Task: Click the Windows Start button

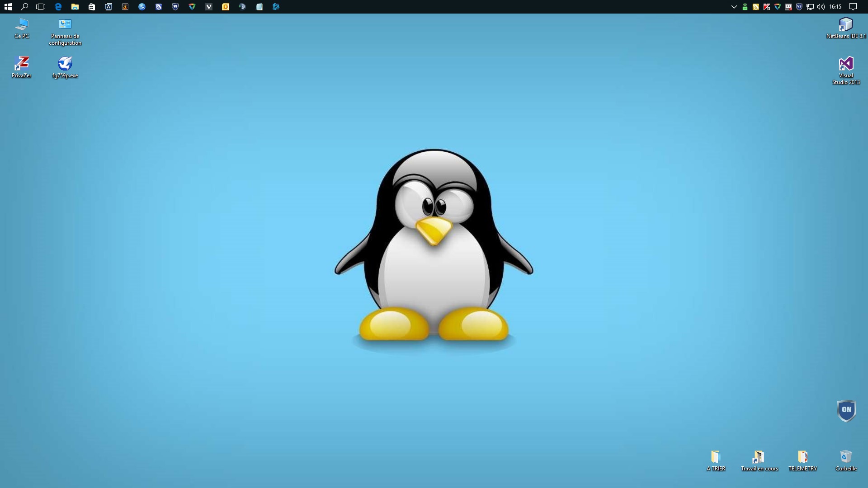Action: [x=8, y=7]
